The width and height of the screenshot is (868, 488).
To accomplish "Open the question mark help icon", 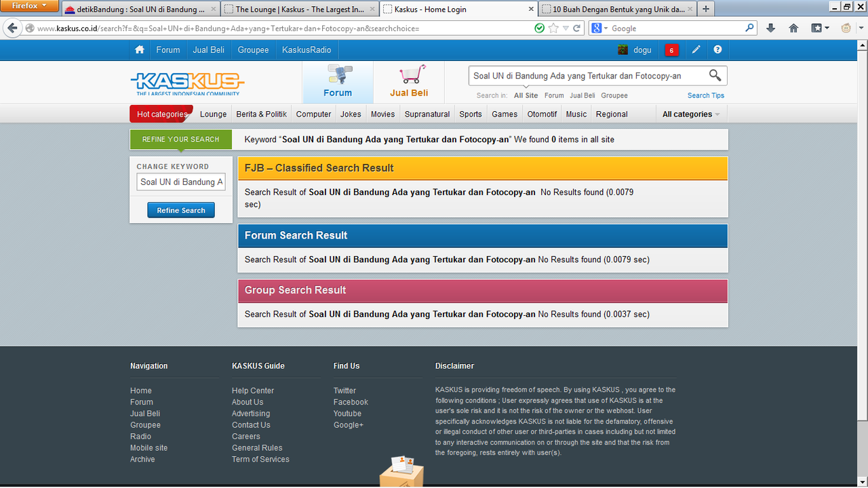I will click(717, 49).
